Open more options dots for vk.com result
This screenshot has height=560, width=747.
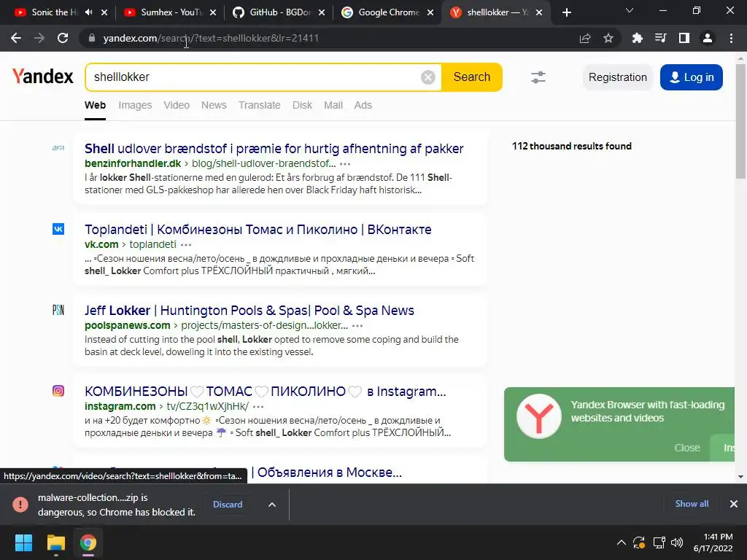[x=186, y=245]
